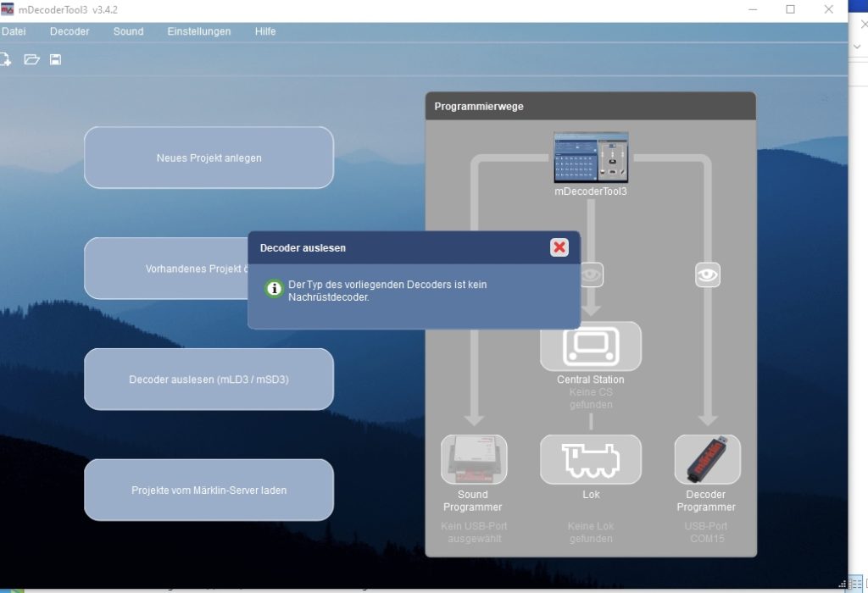Click Decoder auslesen (mLD3 / mSD3) button
The width and height of the screenshot is (868, 593).
tap(209, 380)
